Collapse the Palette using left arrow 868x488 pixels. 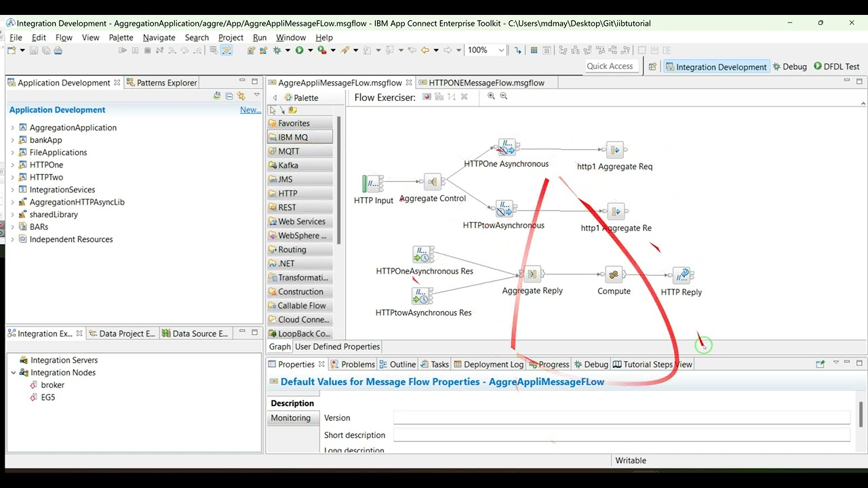(275, 98)
